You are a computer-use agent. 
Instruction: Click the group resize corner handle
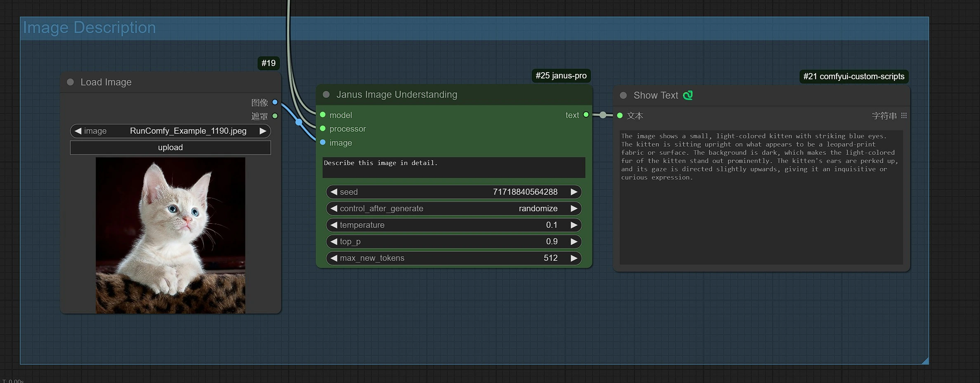point(925,361)
